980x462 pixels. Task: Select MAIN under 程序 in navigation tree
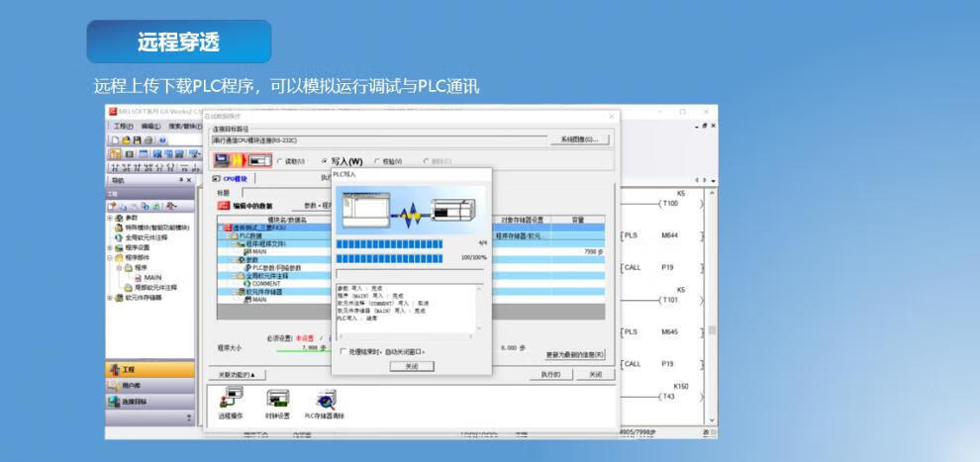pos(152,277)
